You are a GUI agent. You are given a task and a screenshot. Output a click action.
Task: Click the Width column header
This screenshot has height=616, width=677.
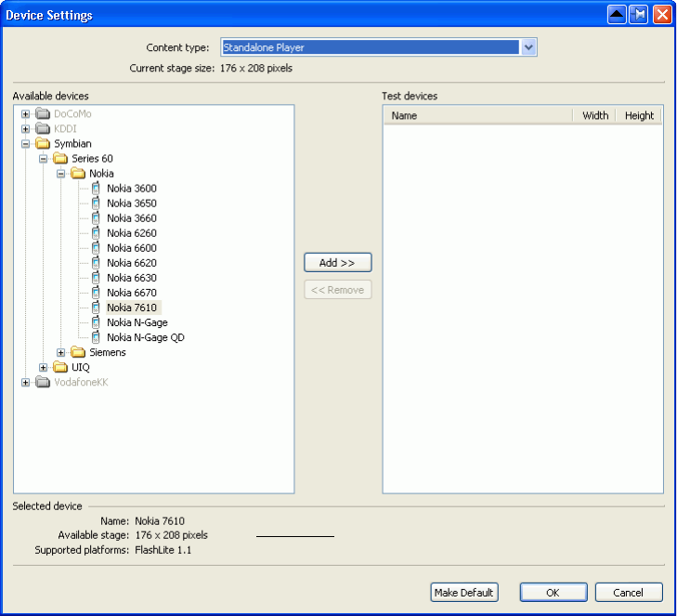pyautogui.click(x=594, y=116)
